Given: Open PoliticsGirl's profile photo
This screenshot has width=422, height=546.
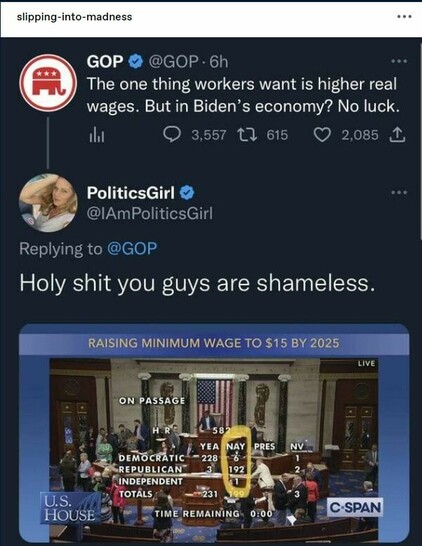Looking at the screenshot, I should pyautogui.click(x=48, y=203).
